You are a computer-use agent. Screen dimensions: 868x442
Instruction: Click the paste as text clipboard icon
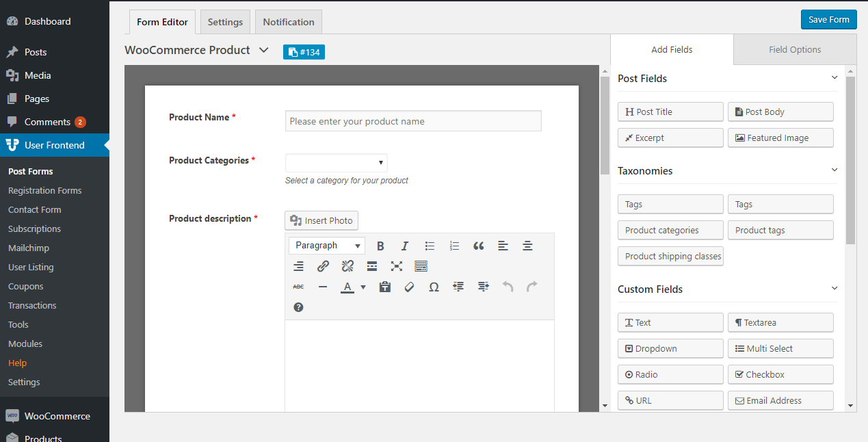pyautogui.click(x=385, y=287)
